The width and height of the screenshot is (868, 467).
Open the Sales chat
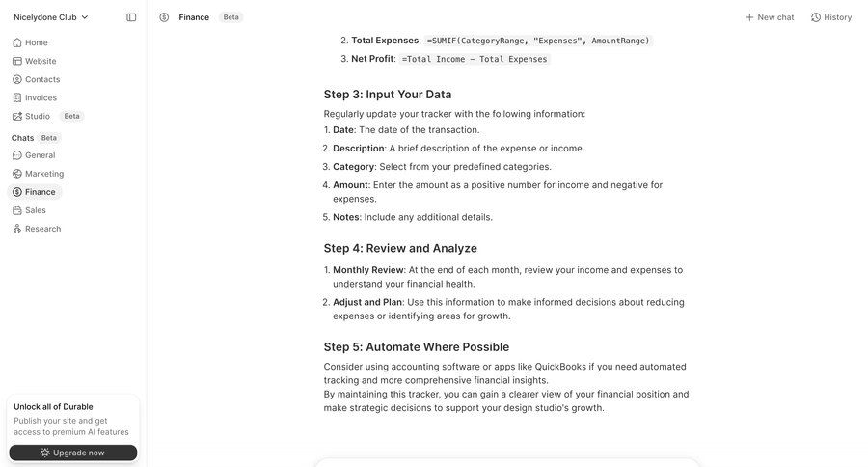(35, 210)
